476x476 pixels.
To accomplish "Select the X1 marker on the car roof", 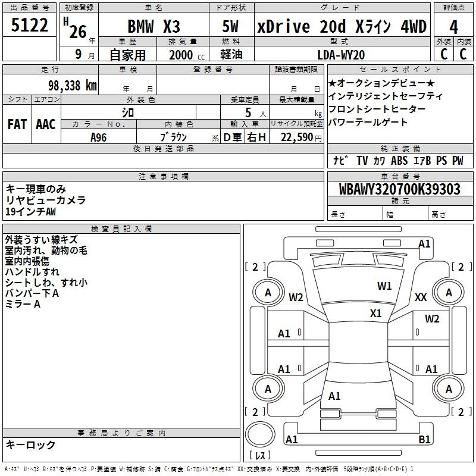I will (376, 313).
